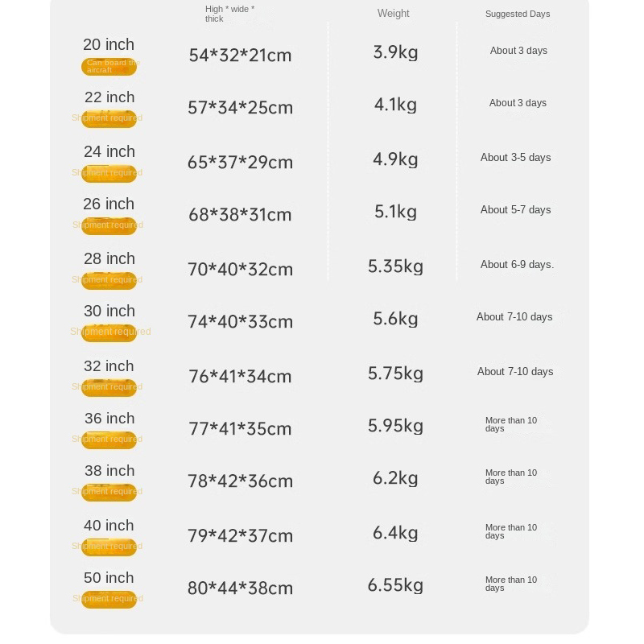Click the 6.55kg weight value
This screenshot has width=644, height=644.
click(x=395, y=585)
